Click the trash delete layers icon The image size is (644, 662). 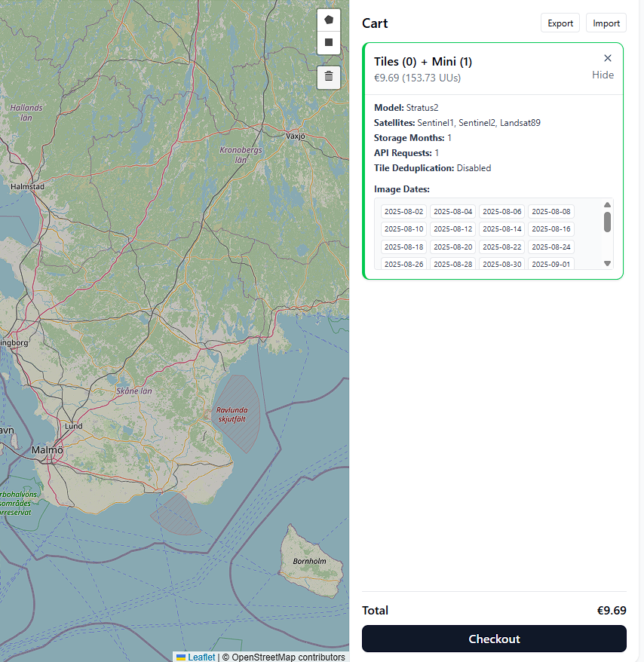click(328, 77)
